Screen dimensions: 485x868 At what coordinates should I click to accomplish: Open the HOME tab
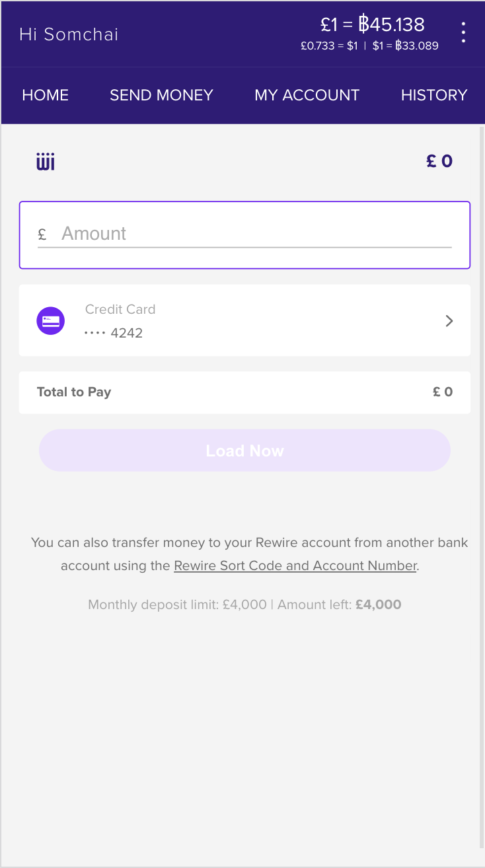pyautogui.click(x=46, y=95)
